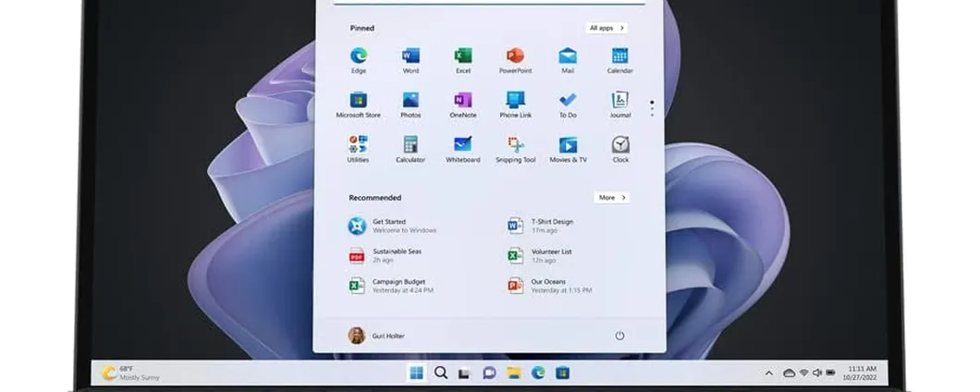Viewport: 980px width, 392px height.
Task: Open Edge from the taskbar
Action: click(x=538, y=374)
